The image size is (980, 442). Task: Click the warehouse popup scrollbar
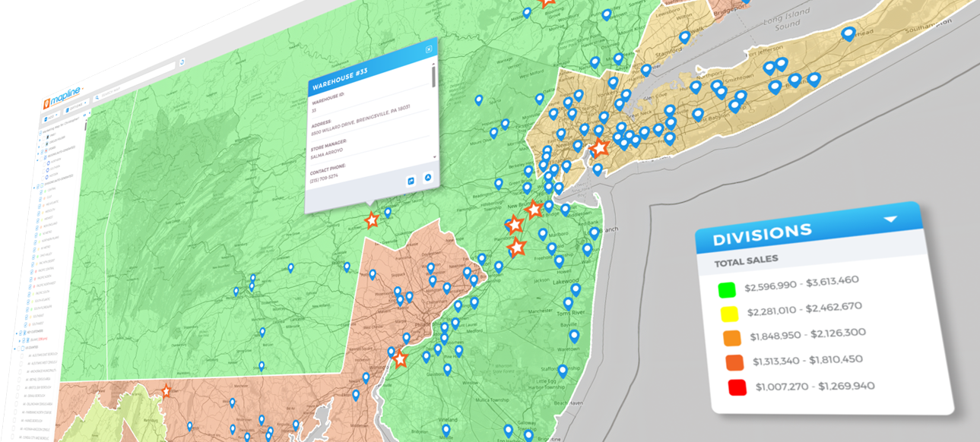[x=433, y=76]
